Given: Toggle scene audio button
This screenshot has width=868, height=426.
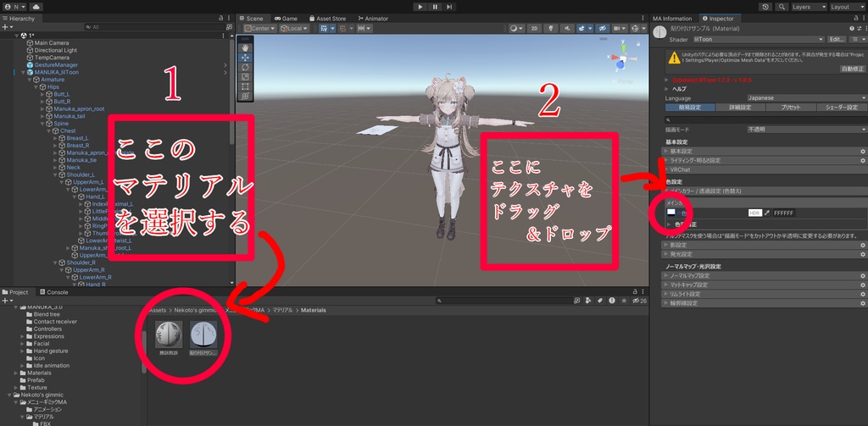Looking at the screenshot, I should (x=567, y=28).
